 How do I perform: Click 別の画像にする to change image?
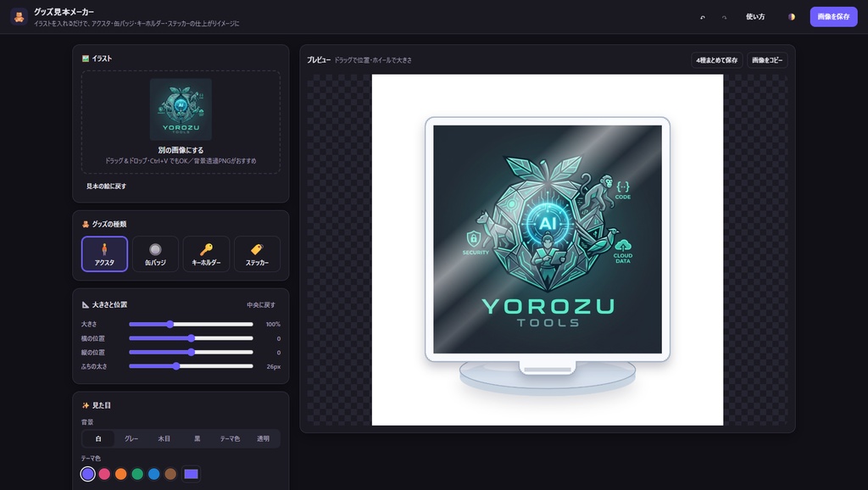pyautogui.click(x=181, y=150)
